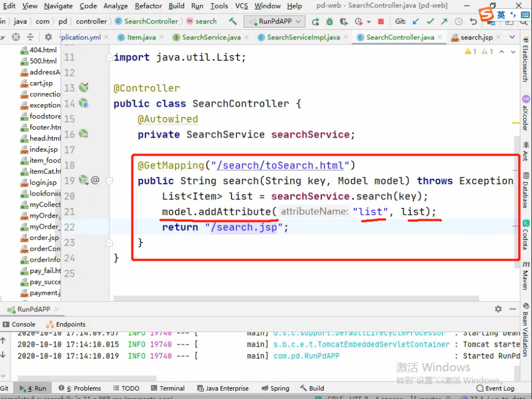Click gutter class icon on line 14

(84, 103)
